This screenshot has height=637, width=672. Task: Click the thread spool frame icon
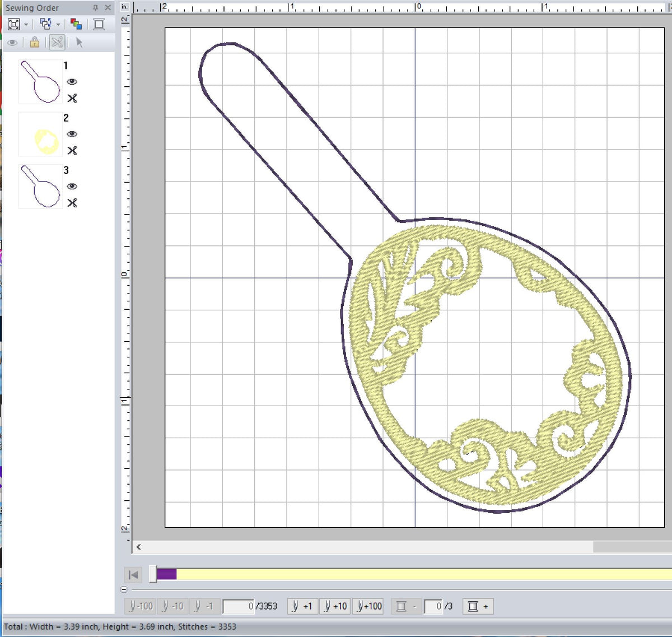99,24
